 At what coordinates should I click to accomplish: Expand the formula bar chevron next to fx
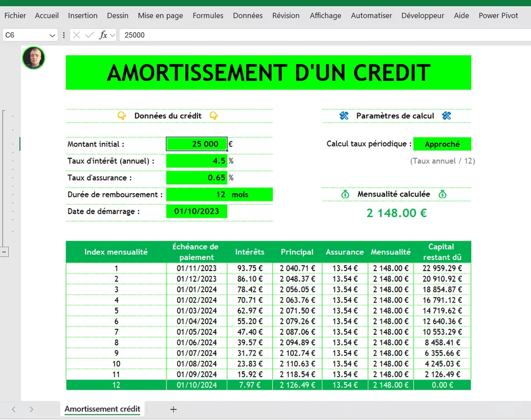pyautogui.click(x=113, y=35)
